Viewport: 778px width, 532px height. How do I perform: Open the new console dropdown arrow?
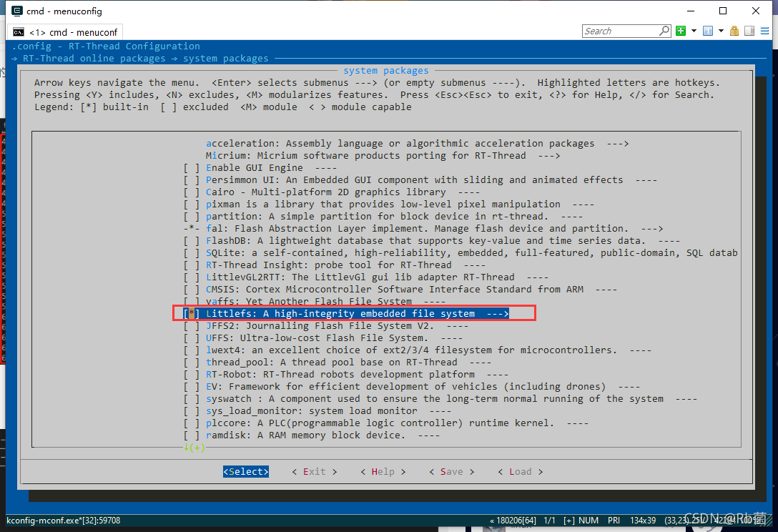(694, 31)
